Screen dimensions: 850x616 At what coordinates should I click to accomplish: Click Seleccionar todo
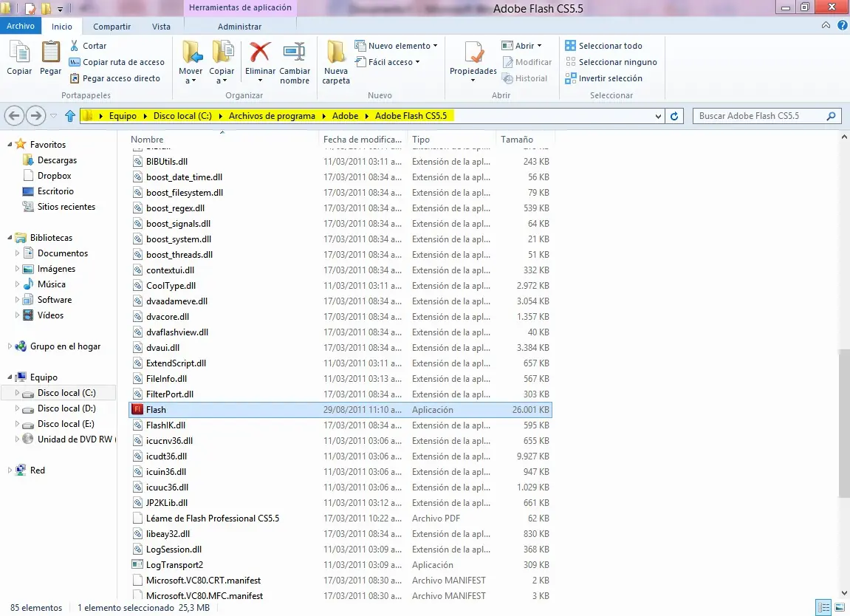[604, 46]
